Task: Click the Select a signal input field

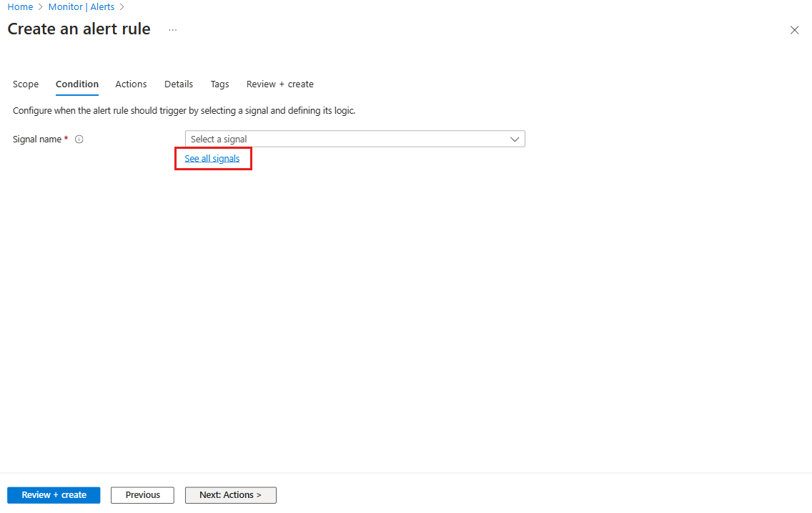Action: (322, 139)
